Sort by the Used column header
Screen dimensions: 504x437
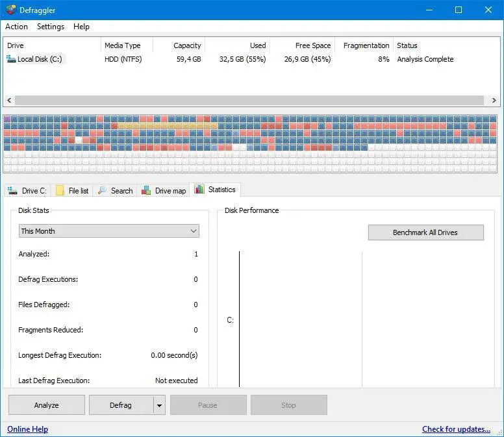237,45
